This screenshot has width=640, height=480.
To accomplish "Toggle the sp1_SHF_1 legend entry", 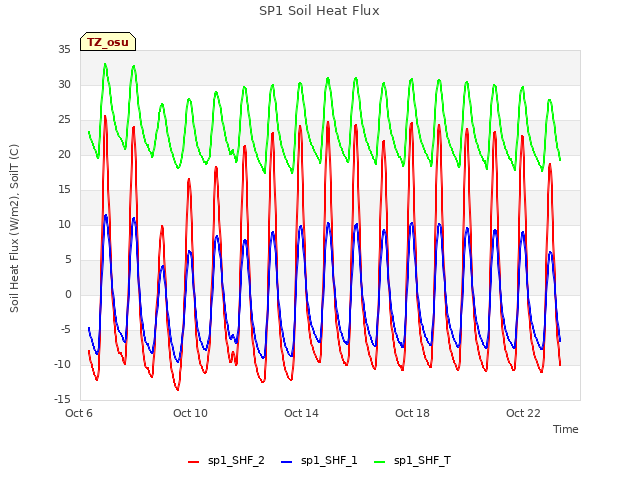I will coord(319,461).
